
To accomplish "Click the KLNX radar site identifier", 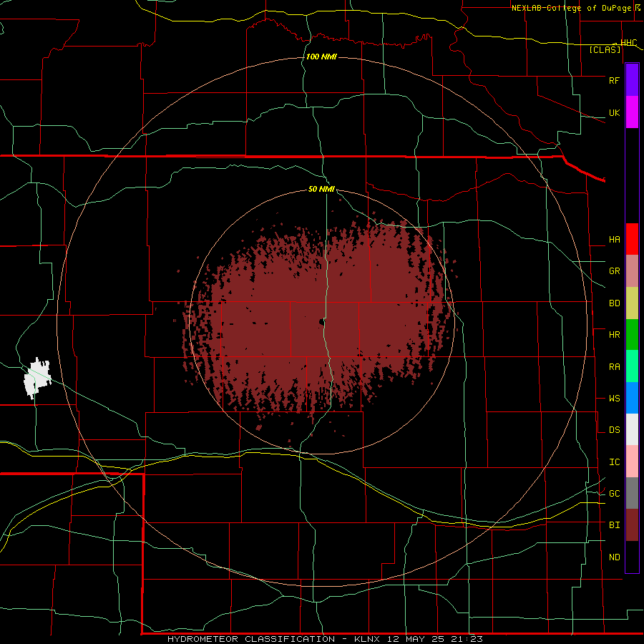I will pyautogui.click(x=367, y=639).
